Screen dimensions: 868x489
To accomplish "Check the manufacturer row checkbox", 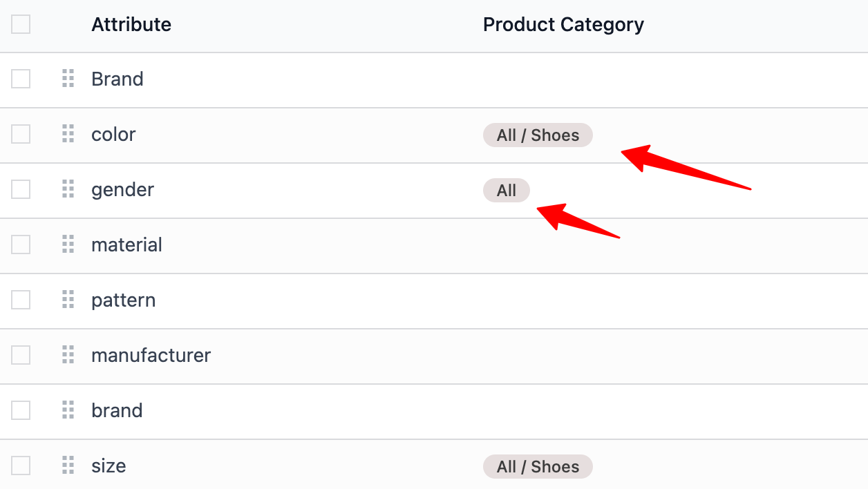I will (21, 355).
